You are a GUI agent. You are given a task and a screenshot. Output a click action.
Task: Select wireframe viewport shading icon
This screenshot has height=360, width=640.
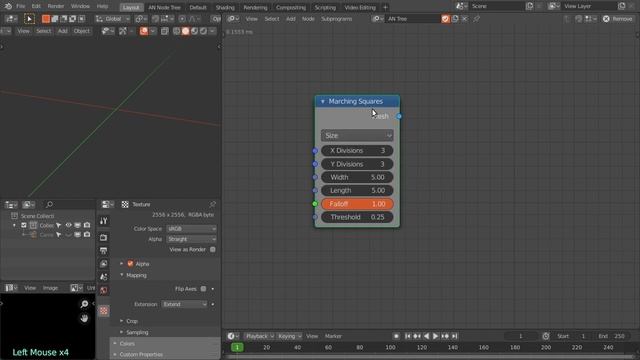click(x=177, y=31)
